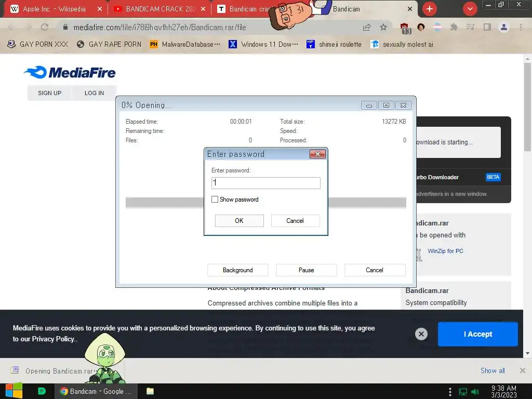Viewport: 532px width, 399px height.
Task: Open File Explorer from the taskbar
Action: [150, 391]
